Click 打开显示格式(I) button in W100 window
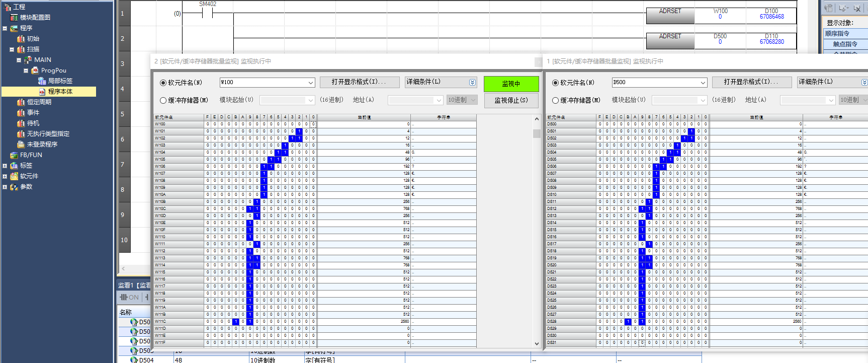This screenshot has width=868, height=363. coord(359,82)
